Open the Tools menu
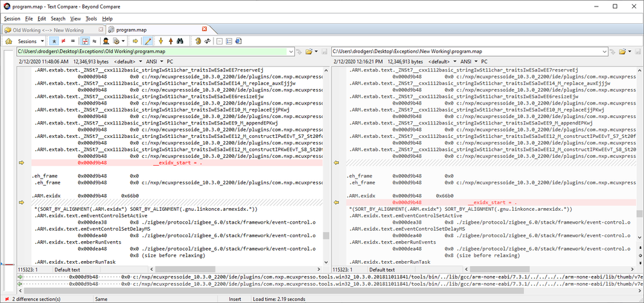This screenshot has height=303, width=644. click(91, 19)
